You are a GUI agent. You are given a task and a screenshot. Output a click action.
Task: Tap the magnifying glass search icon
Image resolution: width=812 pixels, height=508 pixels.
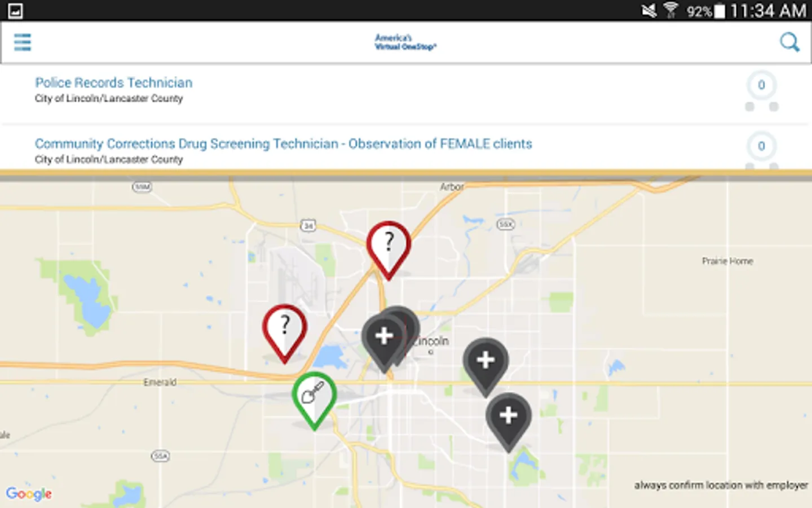(789, 42)
